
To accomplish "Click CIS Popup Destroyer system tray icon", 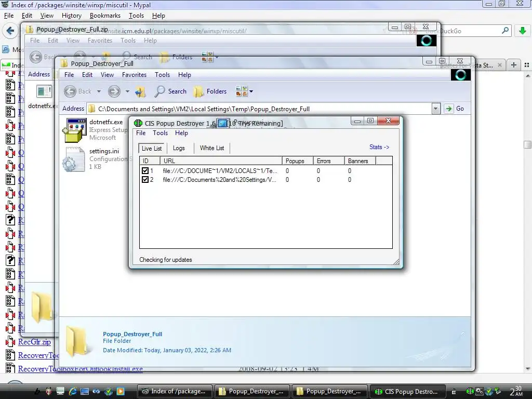I will (x=470, y=391).
